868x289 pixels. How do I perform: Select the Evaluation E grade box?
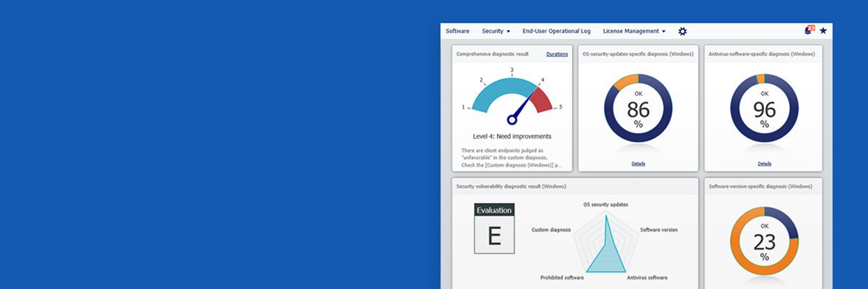[x=494, y=228]
